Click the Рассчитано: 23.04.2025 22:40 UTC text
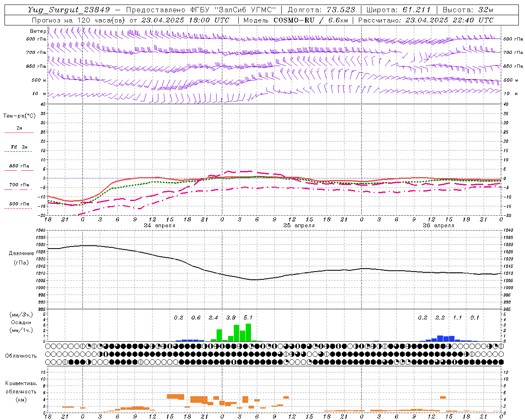Viewport: 525px width, 420px height. 426,20
